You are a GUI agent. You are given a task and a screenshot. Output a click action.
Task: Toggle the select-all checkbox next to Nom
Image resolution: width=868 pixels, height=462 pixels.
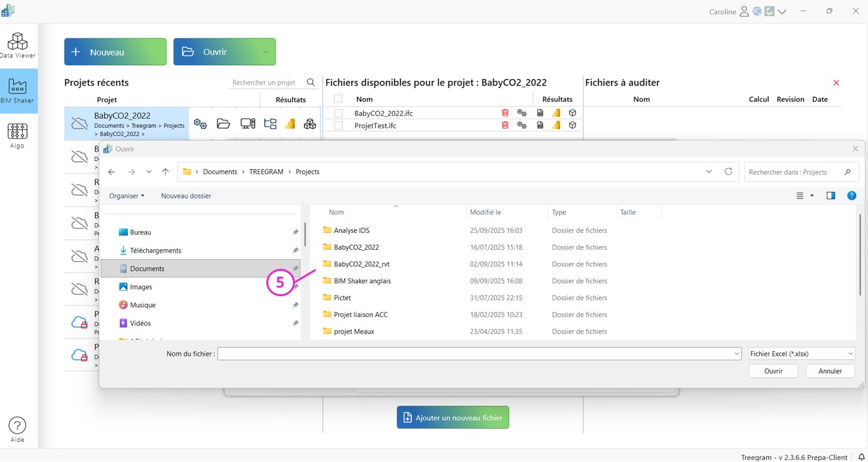pyautogui.click(x=338, y=99)
